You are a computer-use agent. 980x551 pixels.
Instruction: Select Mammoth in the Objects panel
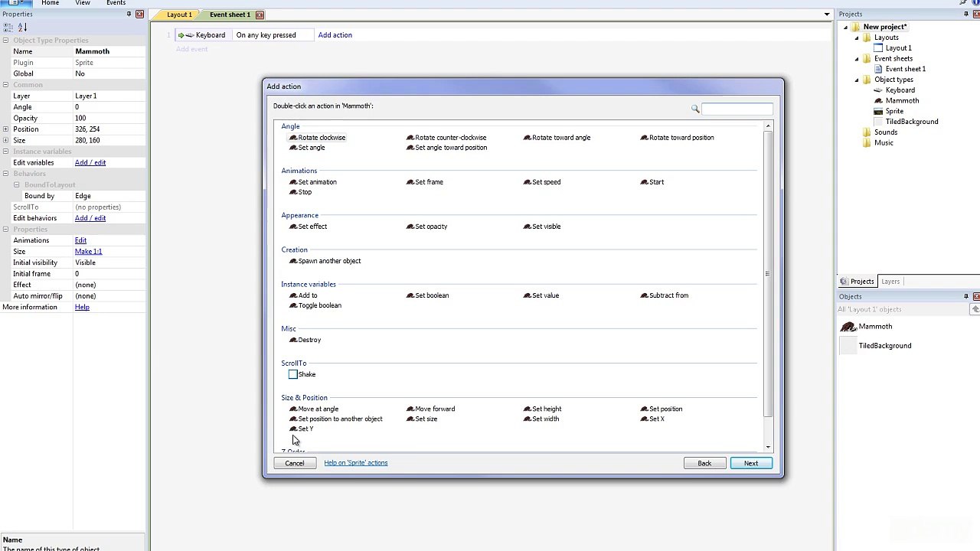click(x=875, y=327)
